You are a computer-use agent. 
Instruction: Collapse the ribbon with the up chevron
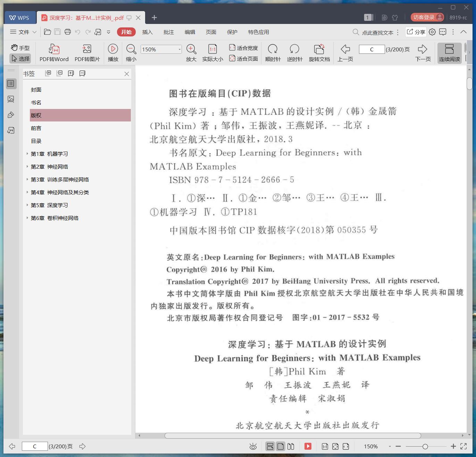(464, 32)
